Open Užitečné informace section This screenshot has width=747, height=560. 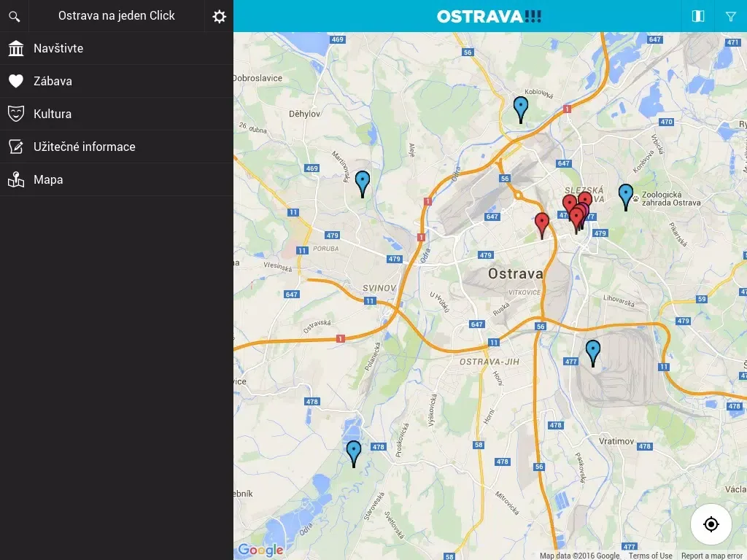(x=117, y=147)
